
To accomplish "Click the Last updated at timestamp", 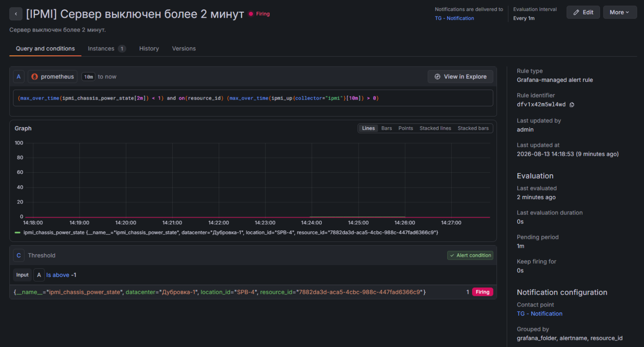I will 568,154.
